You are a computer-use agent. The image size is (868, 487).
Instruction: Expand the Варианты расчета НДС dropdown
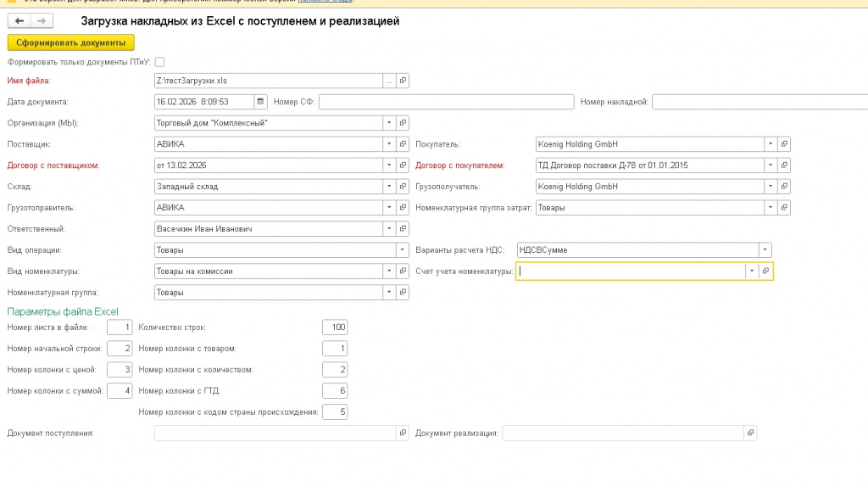click(765, 250)
